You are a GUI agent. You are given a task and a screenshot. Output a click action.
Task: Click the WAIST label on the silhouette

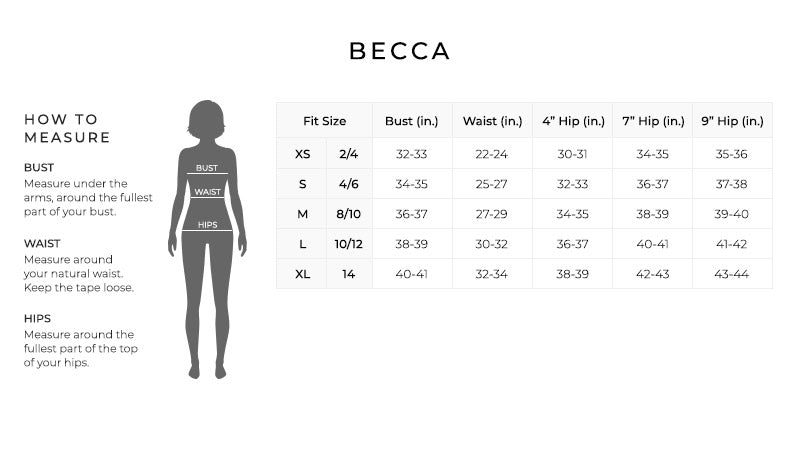click(x=207, y=192)
